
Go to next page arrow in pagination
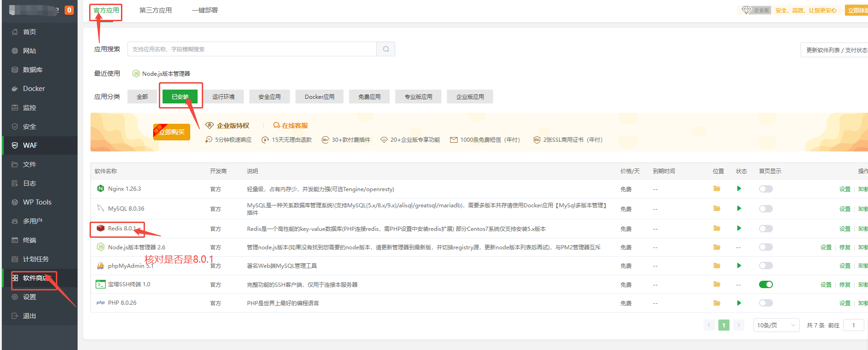click(739, 325)
